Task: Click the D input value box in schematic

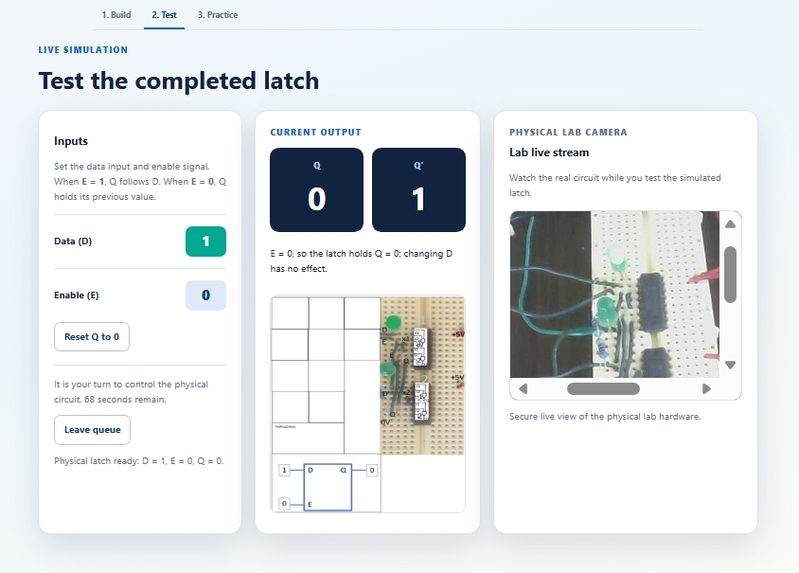Action: click(284, 470)
